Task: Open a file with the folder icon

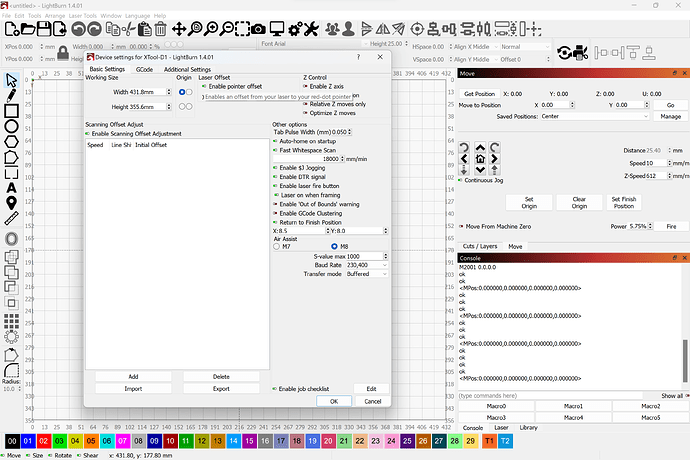Action: pyautogui.click(x=28, y=29)
